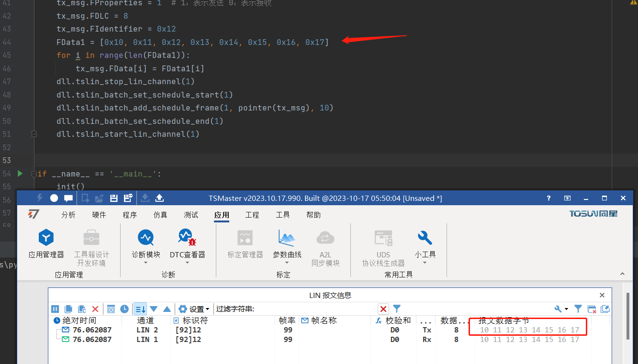Click the TSMaster logo at ribbon left

tap(33, 214)
